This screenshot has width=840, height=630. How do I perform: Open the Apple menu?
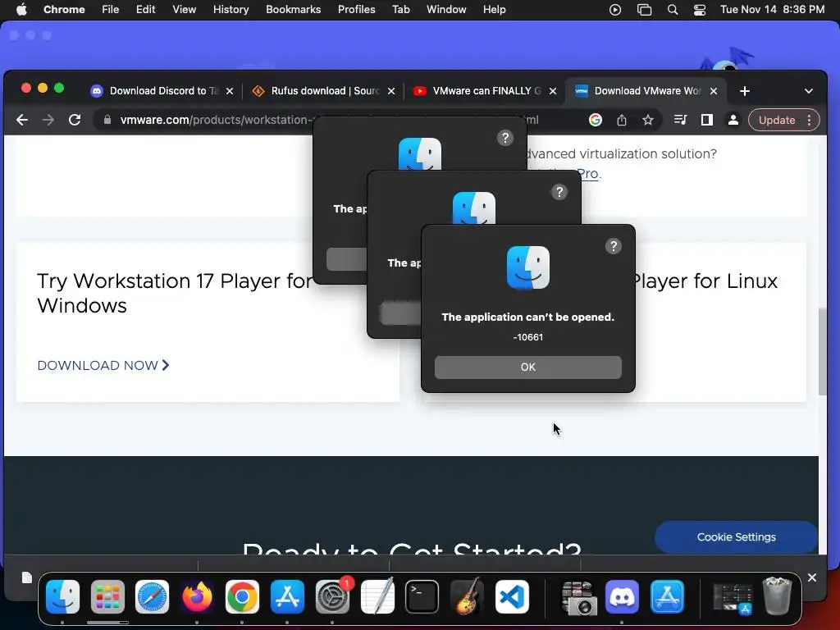tap(21, 9)
